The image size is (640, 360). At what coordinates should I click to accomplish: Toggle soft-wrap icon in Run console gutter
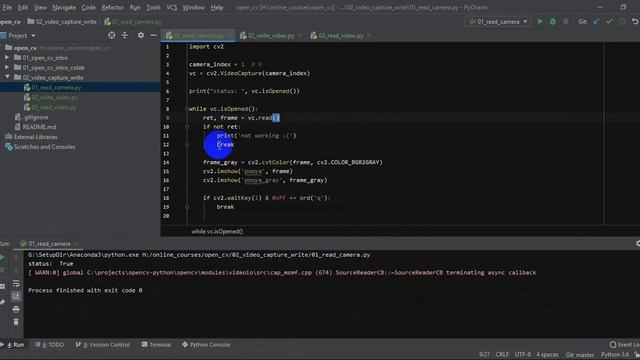[16, 283]
